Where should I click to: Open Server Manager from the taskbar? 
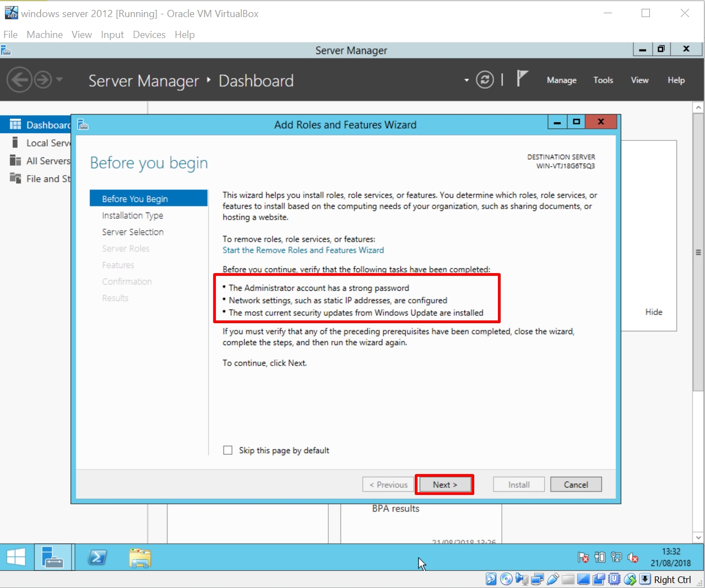[x=53, y=557]
